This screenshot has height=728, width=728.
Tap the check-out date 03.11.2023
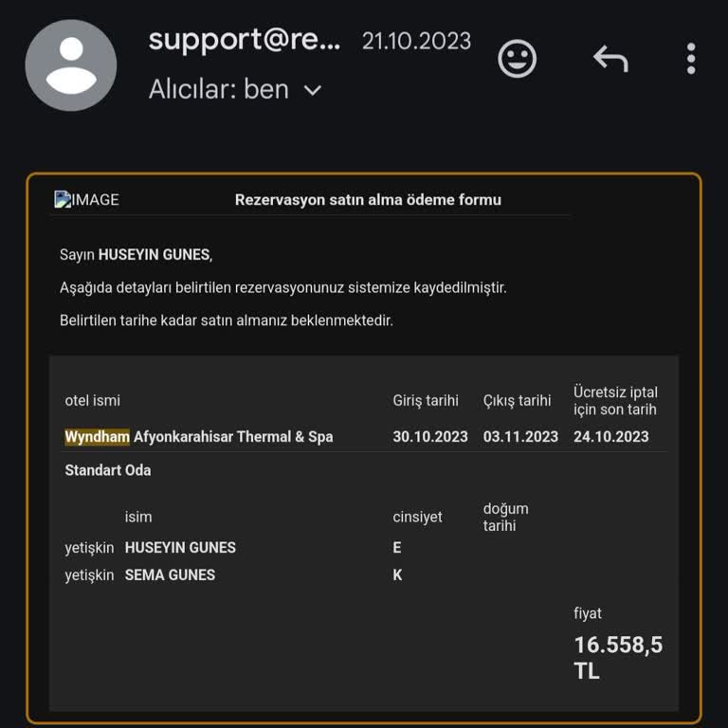tap(520, 437)
